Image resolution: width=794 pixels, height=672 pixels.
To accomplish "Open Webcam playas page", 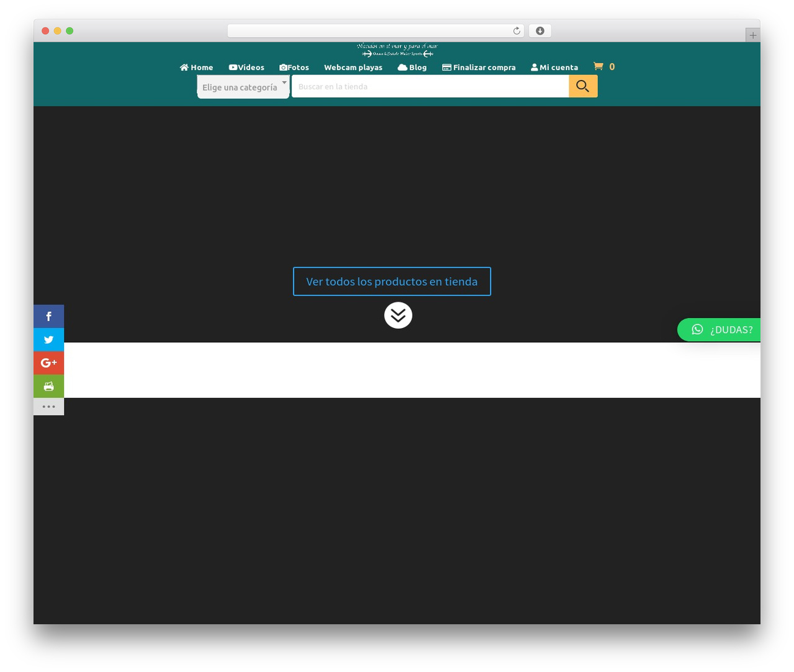I will coord(353,68).
